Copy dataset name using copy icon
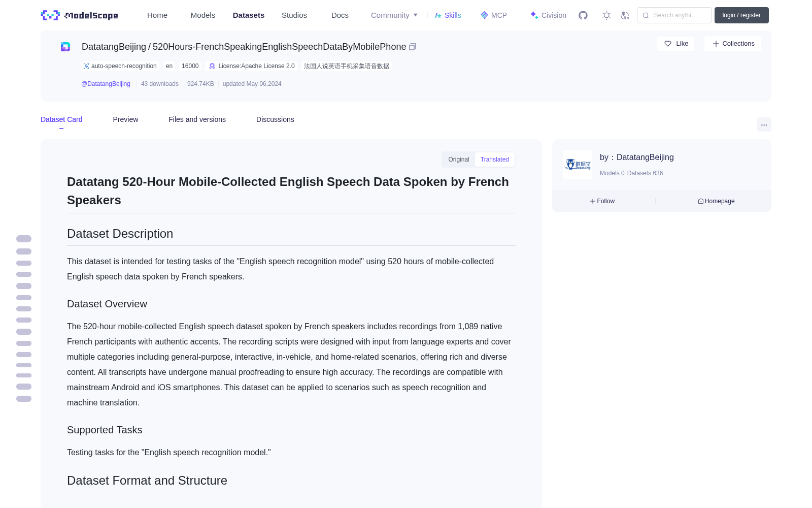Viewport: 812px width, 508px height. (x=413, y=47)
